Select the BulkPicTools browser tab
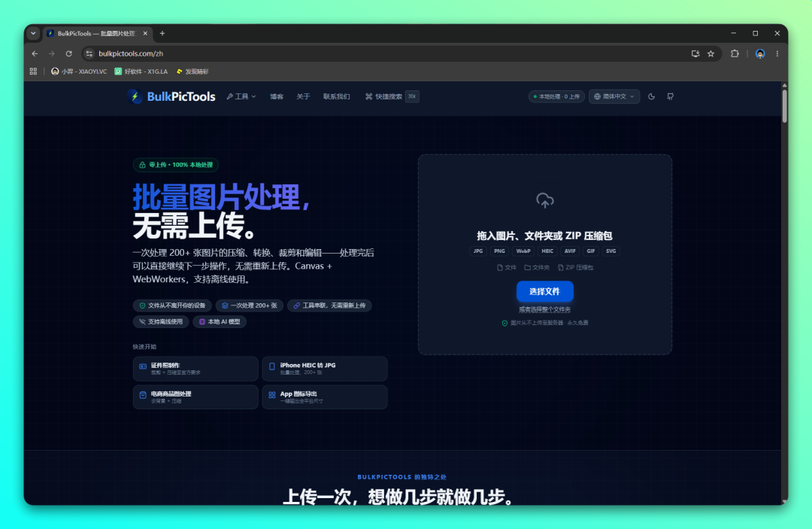Viewport: 812px width, 529px height. (95, 33)
